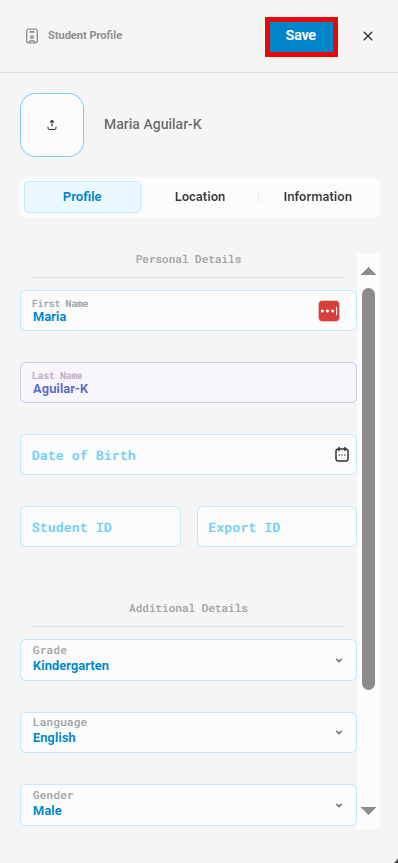Open the Information tab
Viewport: 398px width, 863px height.
point(318,197)
